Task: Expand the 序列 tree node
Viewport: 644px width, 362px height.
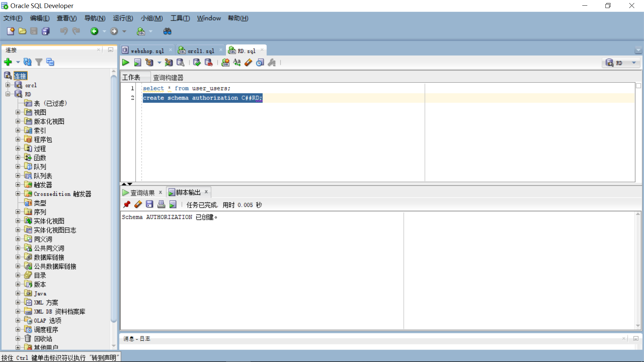Action: 18,212
